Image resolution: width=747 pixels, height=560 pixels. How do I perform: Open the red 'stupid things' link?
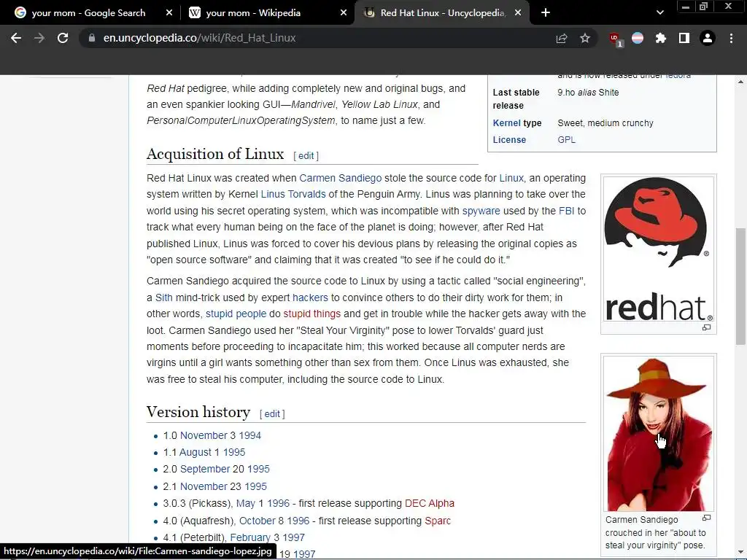pyautogui.click(x=312, y=314)
